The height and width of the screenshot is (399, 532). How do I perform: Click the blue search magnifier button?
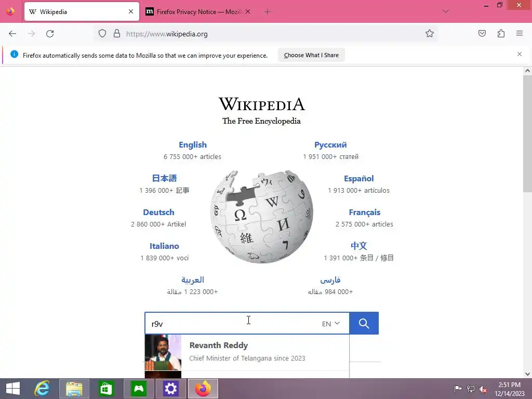tap(364, 323)
